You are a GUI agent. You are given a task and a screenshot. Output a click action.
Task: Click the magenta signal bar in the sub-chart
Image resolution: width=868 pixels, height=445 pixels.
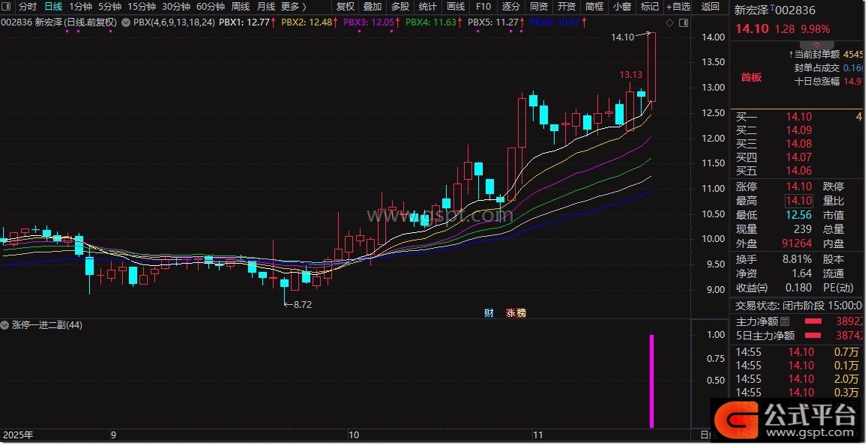(x=651, y=381)
